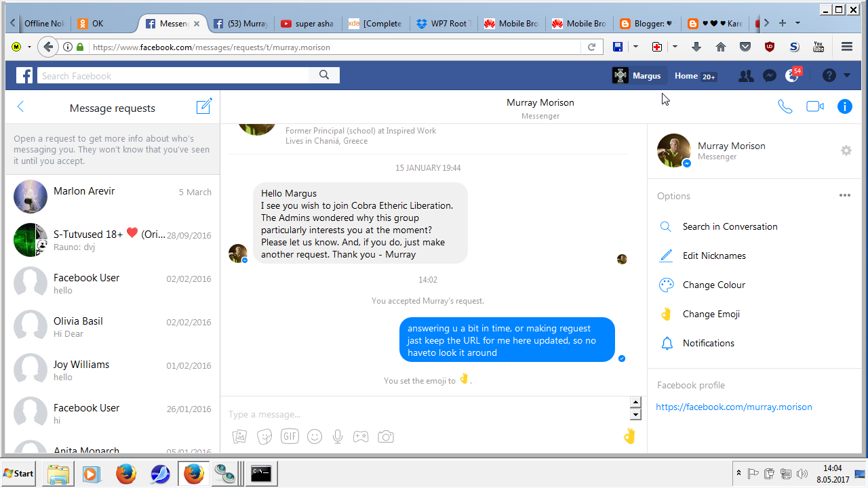The image size is (868, 488).
Task: Open Facebook User request dated 26/01/2016
Action: coord(113,413)
